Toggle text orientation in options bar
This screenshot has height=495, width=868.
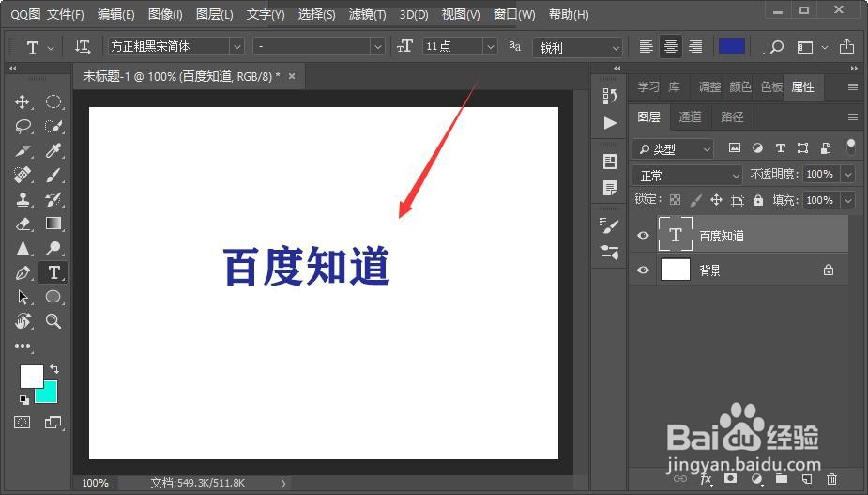pyautogui.click(x=83, y=47)
